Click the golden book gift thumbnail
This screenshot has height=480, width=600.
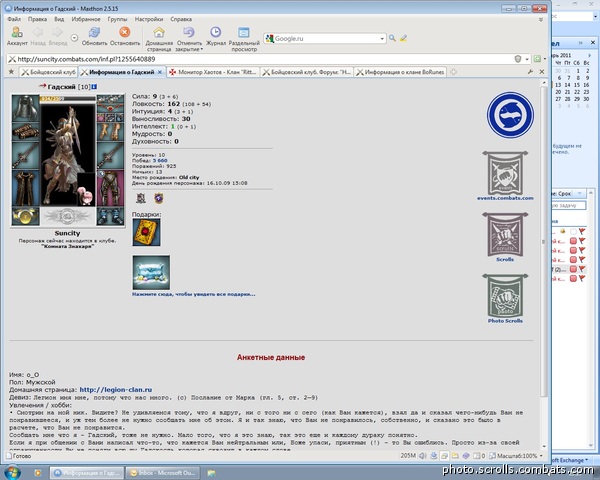[x=147, y=232]
